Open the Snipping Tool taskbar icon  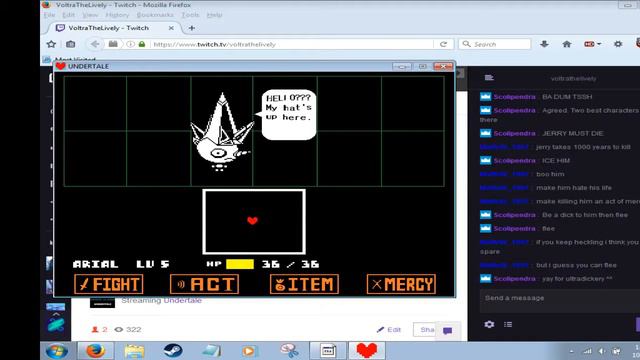[289, 351]
